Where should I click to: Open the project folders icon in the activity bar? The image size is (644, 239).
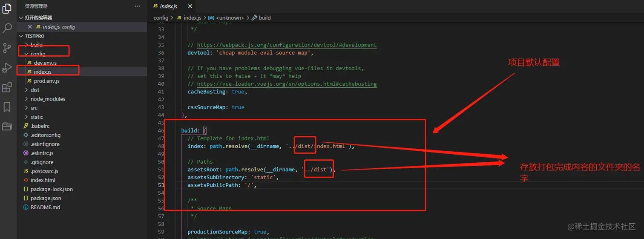(7, 126)
